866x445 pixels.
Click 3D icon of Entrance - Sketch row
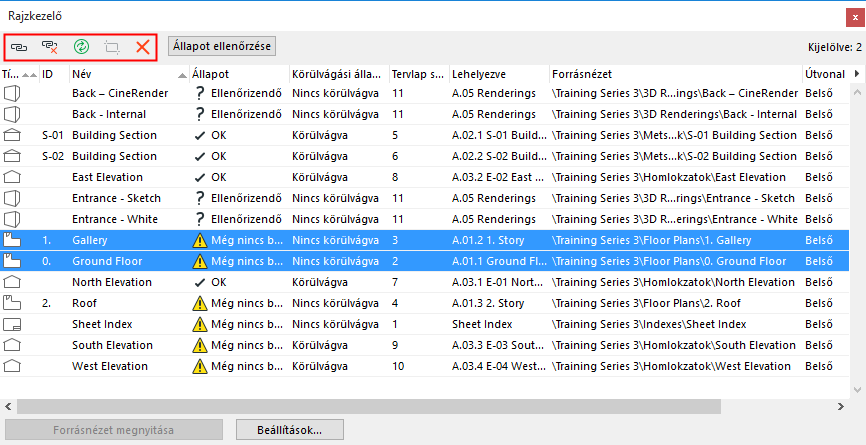[12, 198]
